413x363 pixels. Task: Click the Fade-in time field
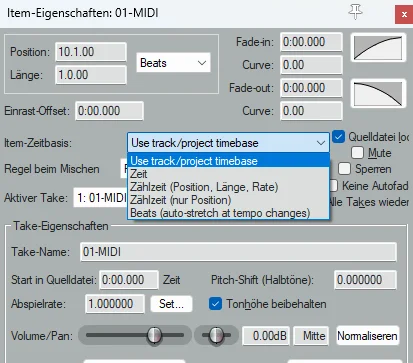(x=311, y=42)
